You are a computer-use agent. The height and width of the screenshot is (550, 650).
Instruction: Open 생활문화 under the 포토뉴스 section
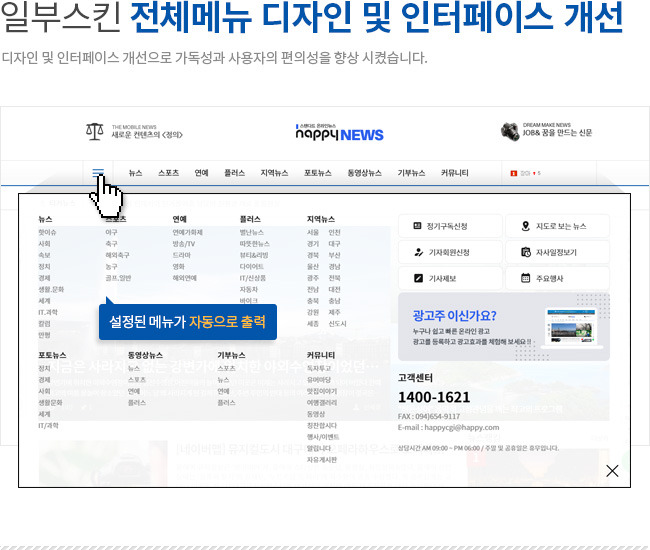point(50,402)
